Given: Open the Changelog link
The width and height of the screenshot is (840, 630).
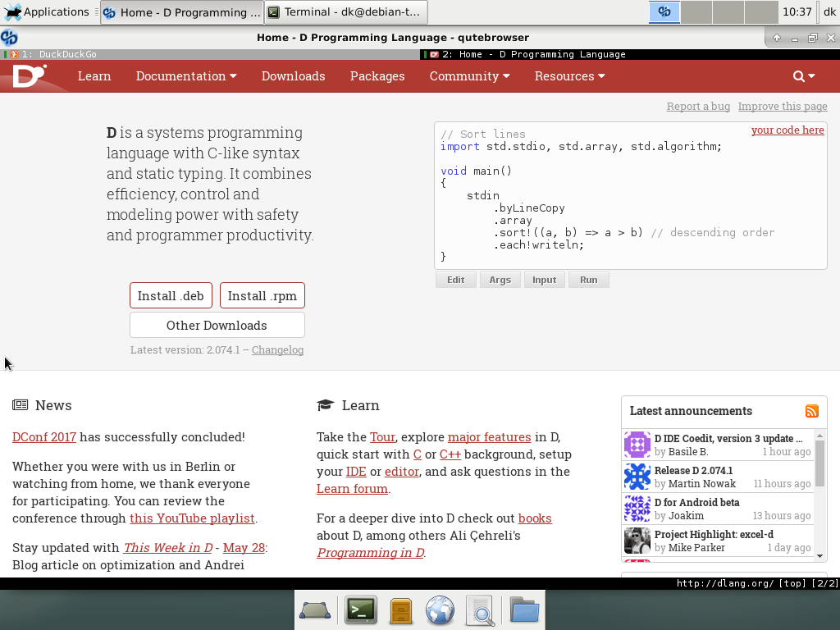Looking at the screenshot, I should [x=277, y=349].
